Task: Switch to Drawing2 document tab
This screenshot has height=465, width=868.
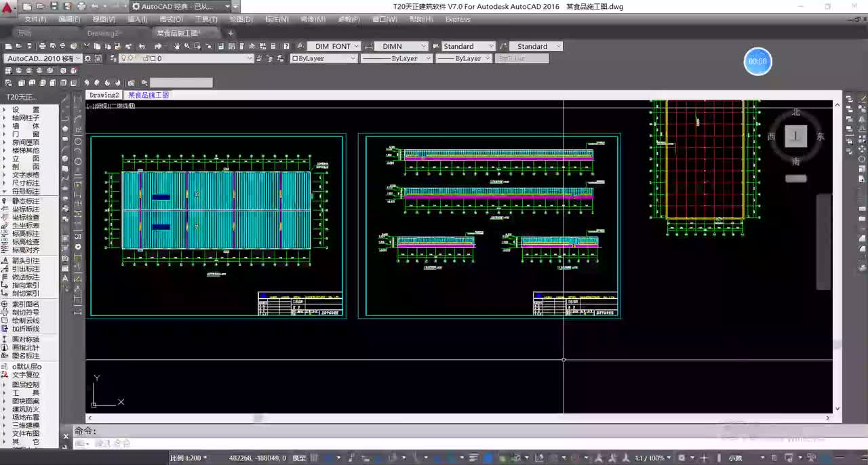Action: click(x=104, y=95)
